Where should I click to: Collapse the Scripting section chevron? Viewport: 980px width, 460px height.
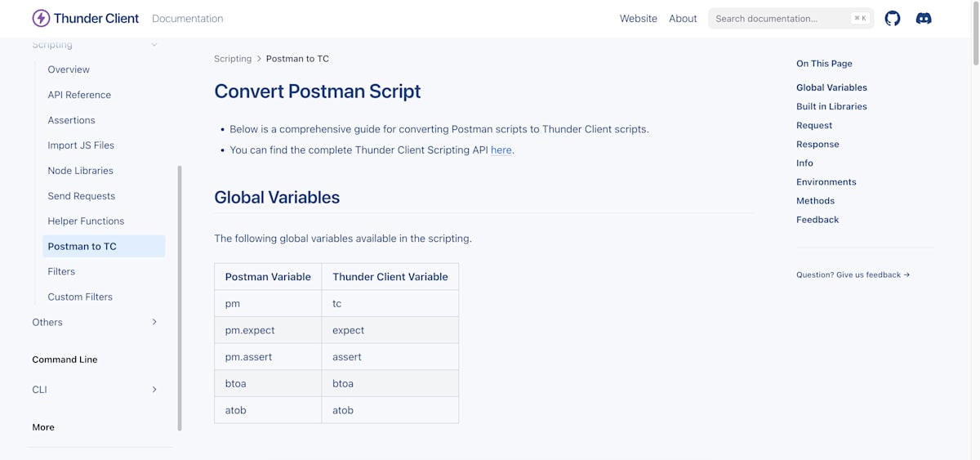(154, 44)
